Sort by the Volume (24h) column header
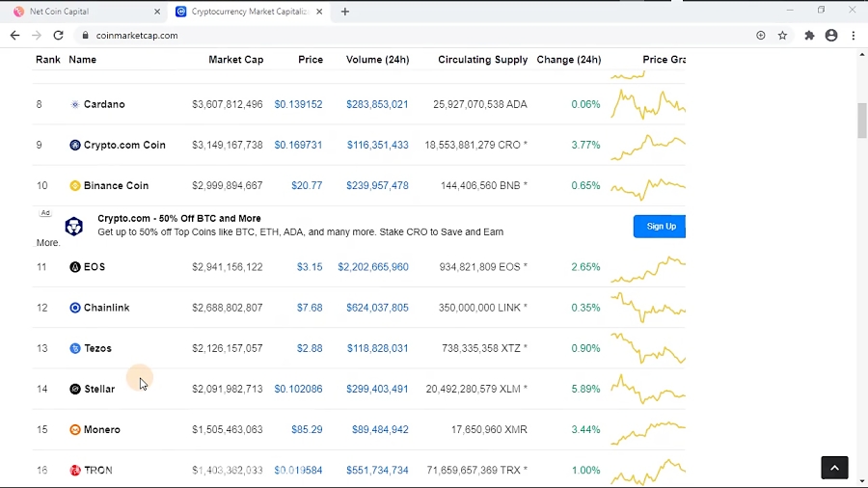This screenshot has width=868, height=488. coord(377,60)
